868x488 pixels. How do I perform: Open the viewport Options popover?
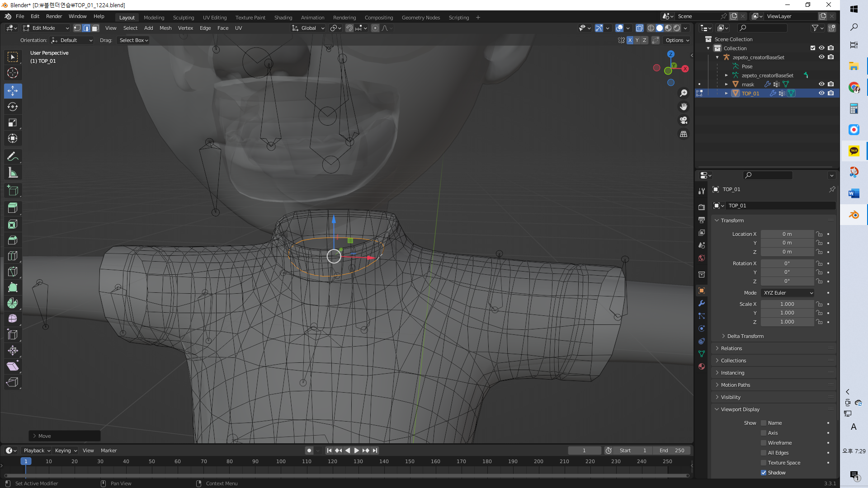coord(677,40)
